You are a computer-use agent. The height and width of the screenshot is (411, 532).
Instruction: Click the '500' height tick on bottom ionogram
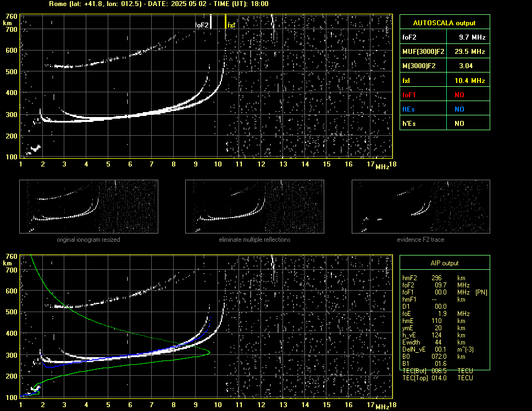12,312
